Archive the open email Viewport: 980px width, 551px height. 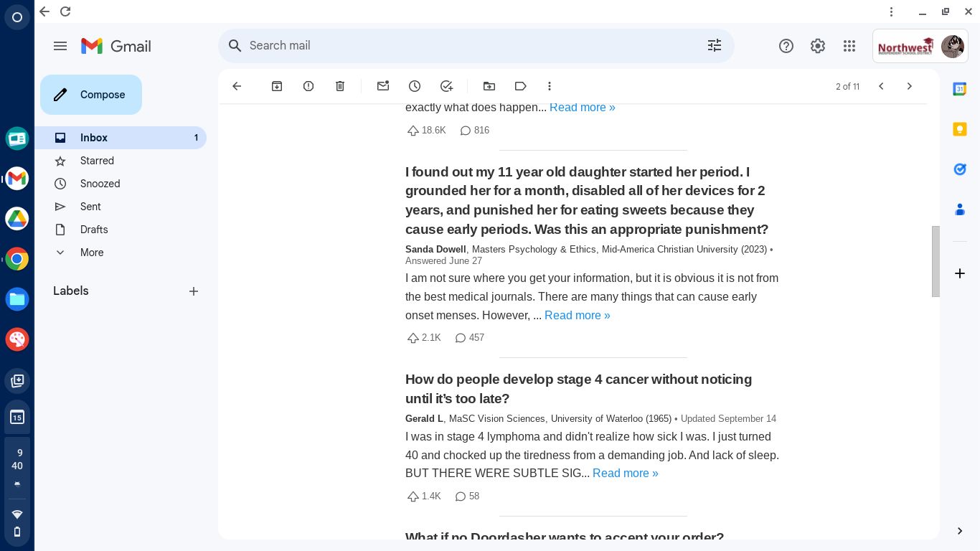pos(277,86)
